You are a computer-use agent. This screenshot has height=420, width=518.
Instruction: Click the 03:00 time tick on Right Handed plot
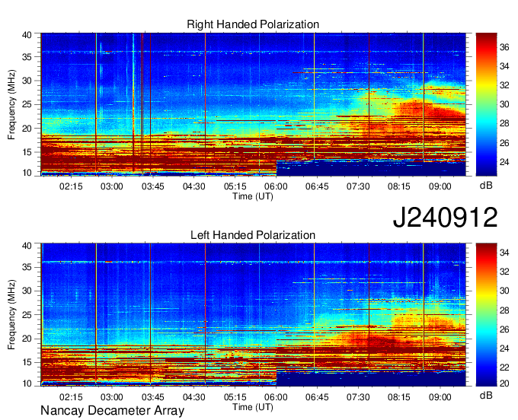click(112, 186)
